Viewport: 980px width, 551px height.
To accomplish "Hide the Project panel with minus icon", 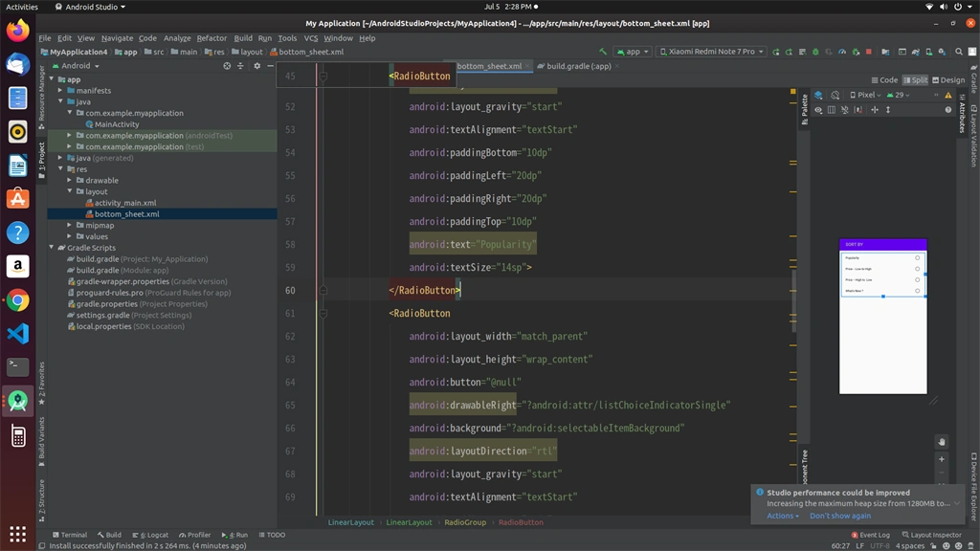I will pyautogui.click(x=270, y=66).
